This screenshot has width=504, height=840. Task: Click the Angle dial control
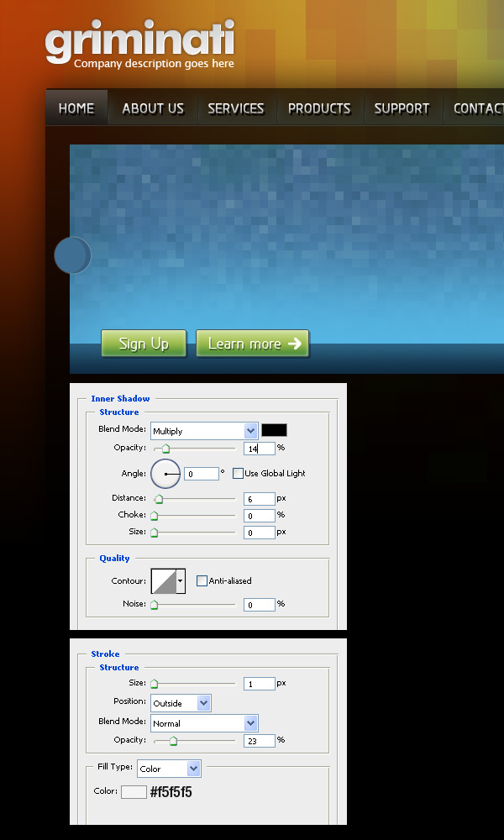click(x=165, y=474)
